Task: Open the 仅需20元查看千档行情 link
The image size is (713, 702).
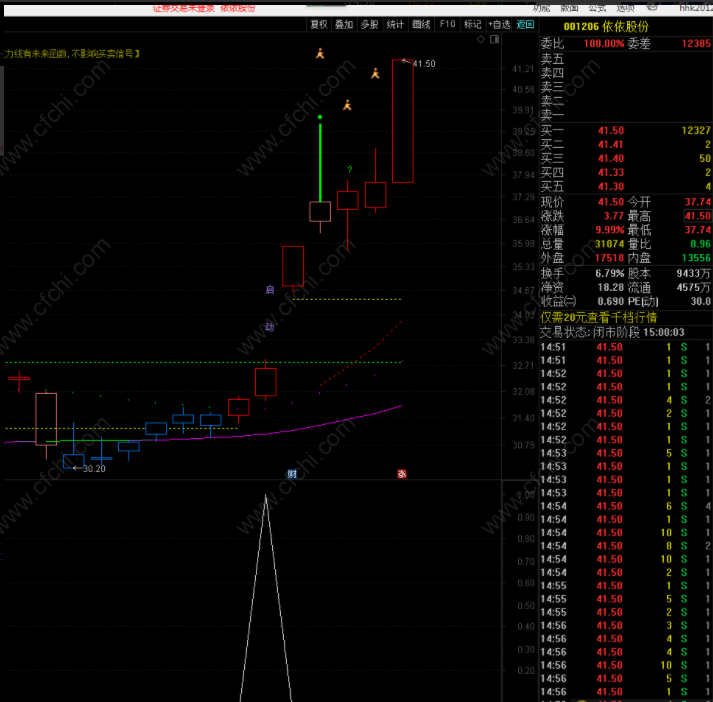Action: coord(598,317)
